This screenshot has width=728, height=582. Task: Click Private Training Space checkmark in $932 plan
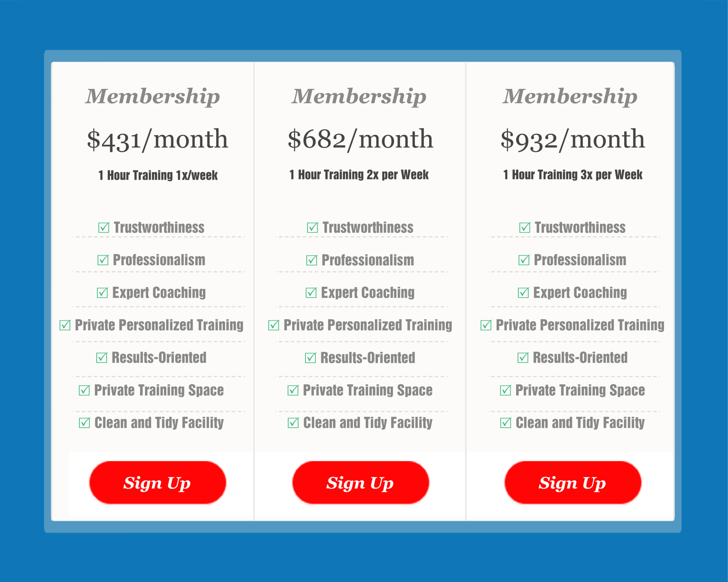(506, 390)
